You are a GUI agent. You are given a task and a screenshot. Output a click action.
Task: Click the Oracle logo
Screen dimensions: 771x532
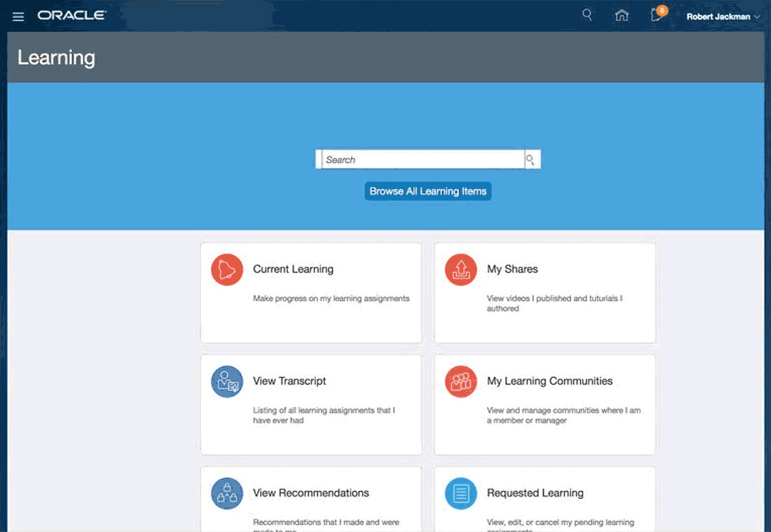(72, 15)
